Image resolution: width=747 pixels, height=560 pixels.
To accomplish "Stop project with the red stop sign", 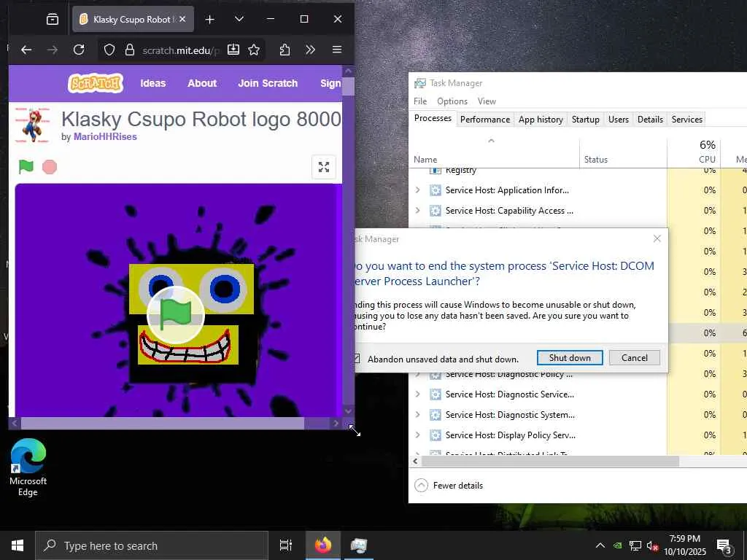I will (50, 167).
